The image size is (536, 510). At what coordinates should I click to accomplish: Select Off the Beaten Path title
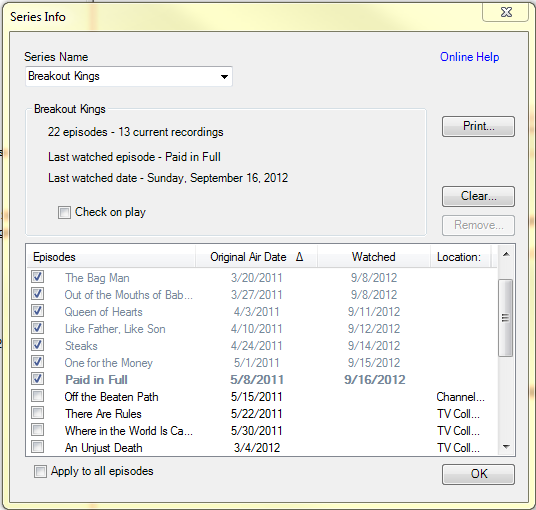coord(111,397)
